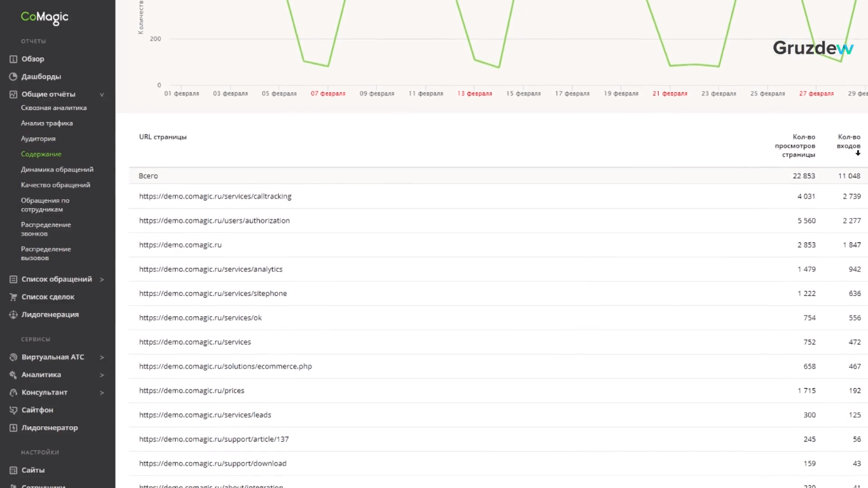Click the support/article/137 URL row
Image resolution: width=868 pixels, height=488 pixels.
click(x=214, y=440)
